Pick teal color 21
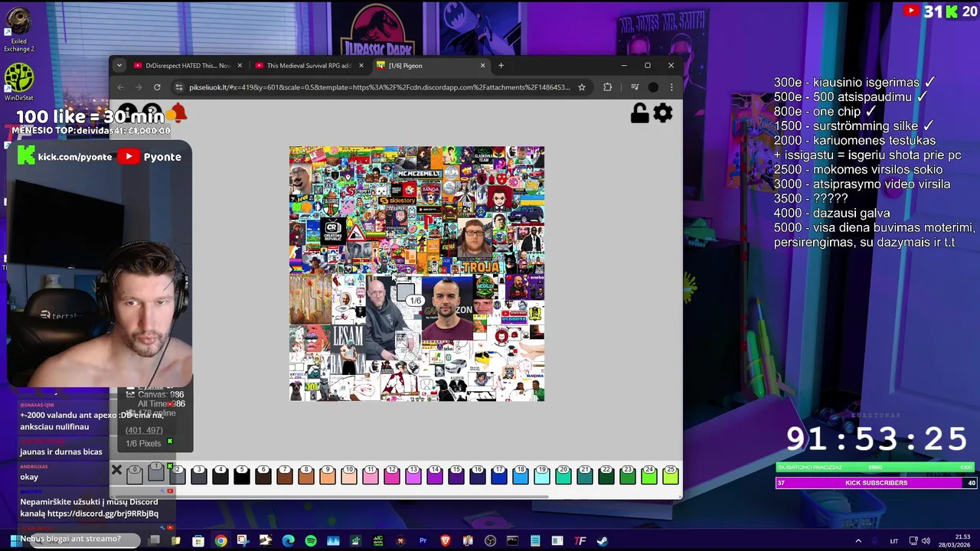This screenshot has height=551, width=980. [584, 474]
